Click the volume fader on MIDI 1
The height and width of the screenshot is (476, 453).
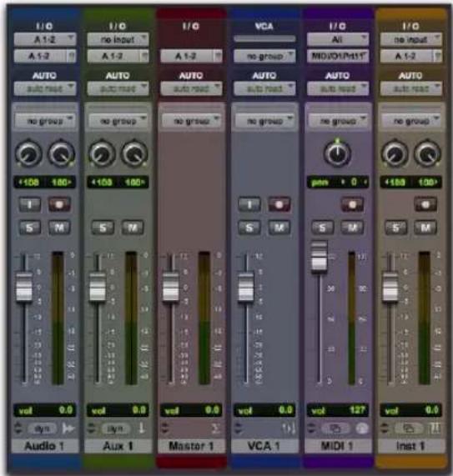[x=320, y=256]
